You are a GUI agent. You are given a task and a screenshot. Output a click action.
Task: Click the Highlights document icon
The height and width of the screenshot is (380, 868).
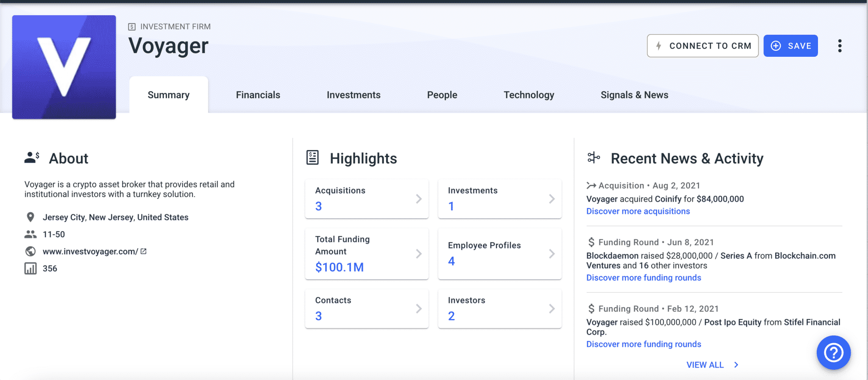312,158
